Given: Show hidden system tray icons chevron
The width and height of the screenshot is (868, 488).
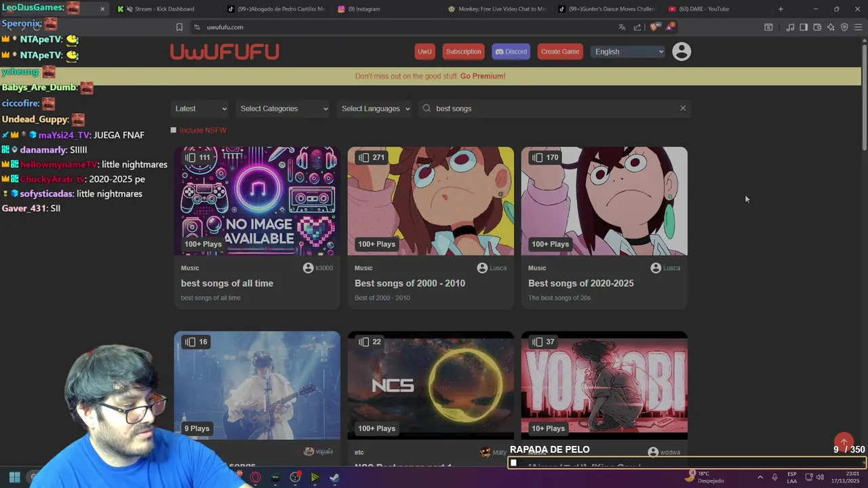Looking at the screenshot, I should (x=759, y=477).
